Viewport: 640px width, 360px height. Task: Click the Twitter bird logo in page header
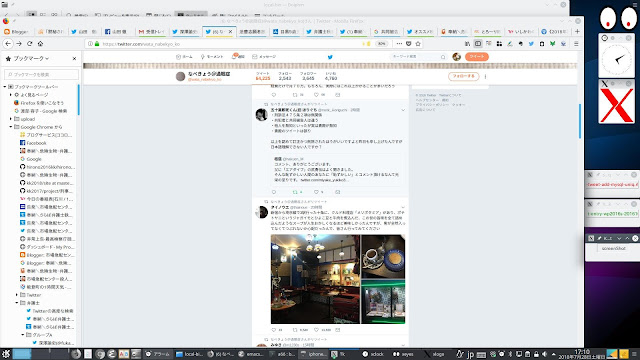click(x=330, y=57)
